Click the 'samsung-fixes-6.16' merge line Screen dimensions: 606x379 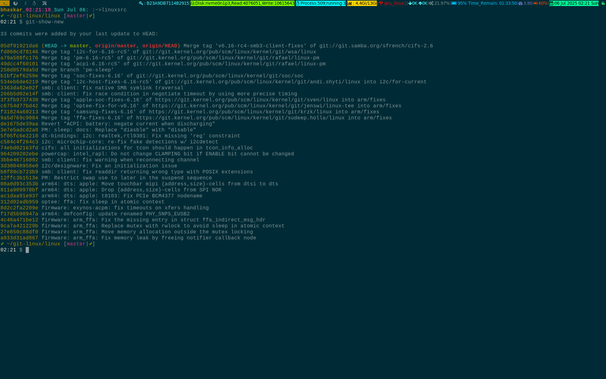point(190,112)
